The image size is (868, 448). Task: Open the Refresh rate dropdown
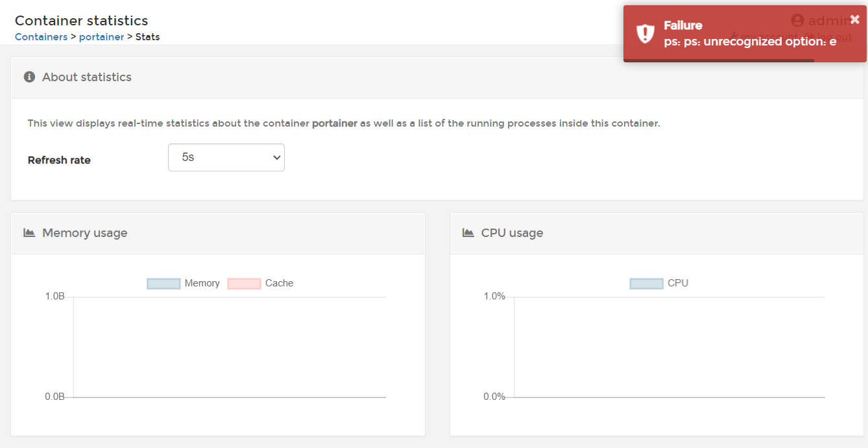click(226, 157)
